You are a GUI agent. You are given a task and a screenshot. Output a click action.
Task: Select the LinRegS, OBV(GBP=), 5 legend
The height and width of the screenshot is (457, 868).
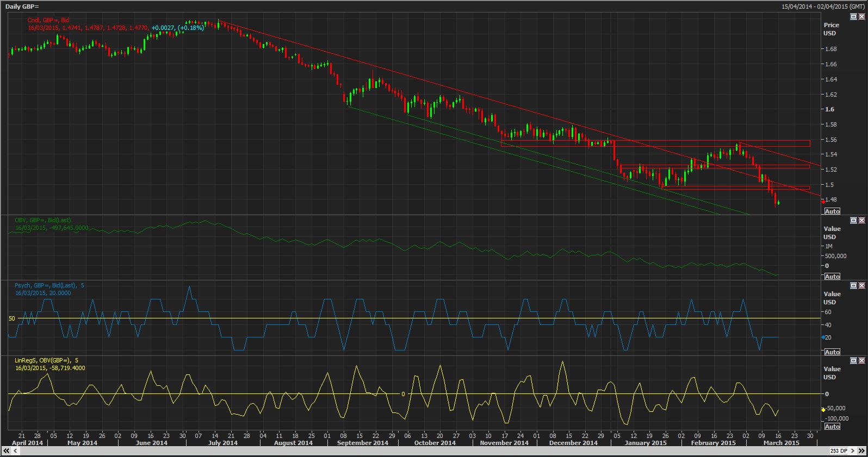click(46, 360)
